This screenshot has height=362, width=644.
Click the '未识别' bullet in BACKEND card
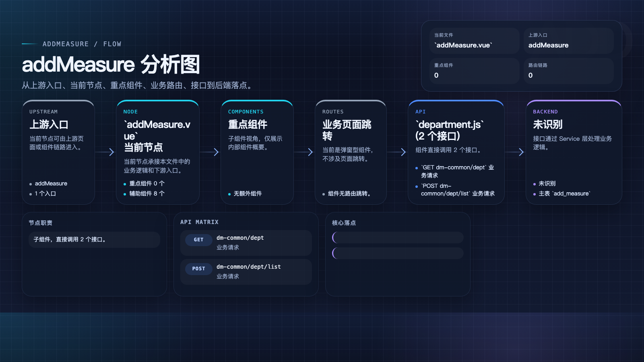click(545, 183)
